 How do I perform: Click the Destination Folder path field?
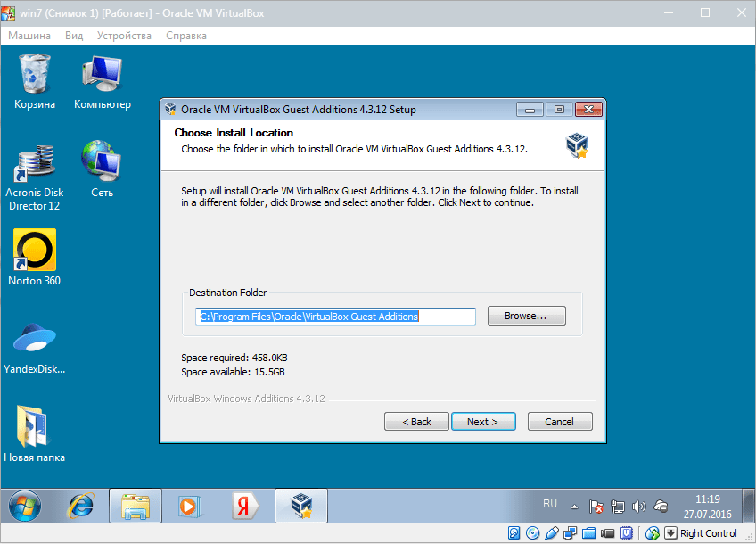click(335, 317)
